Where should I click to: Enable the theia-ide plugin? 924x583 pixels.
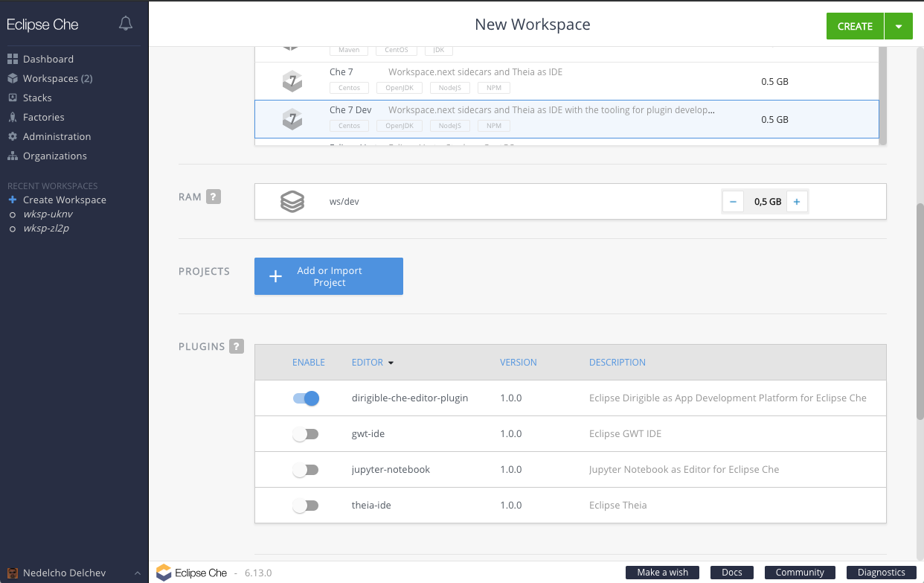pyautogui.click(x=306, y=506)
